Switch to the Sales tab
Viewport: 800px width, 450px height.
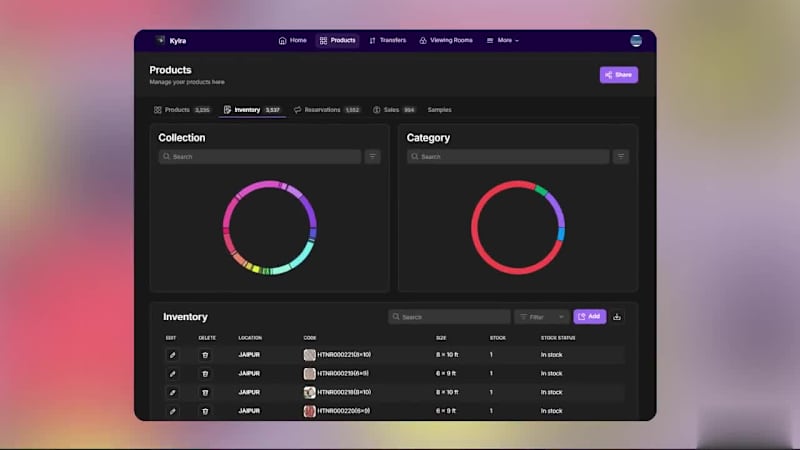click(x=394, y=110)
